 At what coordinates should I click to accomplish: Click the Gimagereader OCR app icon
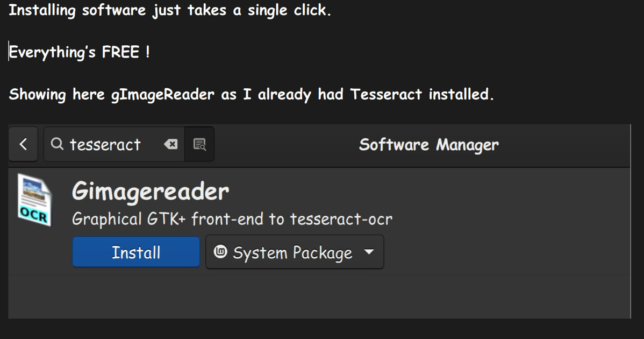[34, 200]
